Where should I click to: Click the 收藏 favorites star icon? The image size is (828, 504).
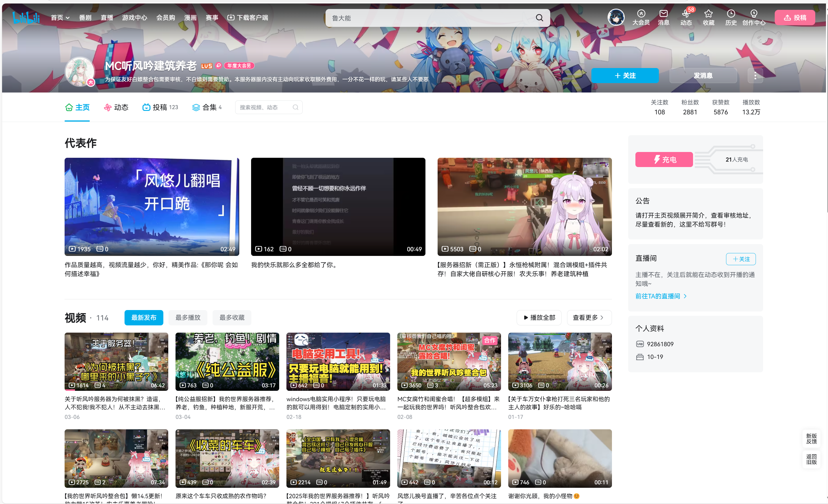[708, 14]
